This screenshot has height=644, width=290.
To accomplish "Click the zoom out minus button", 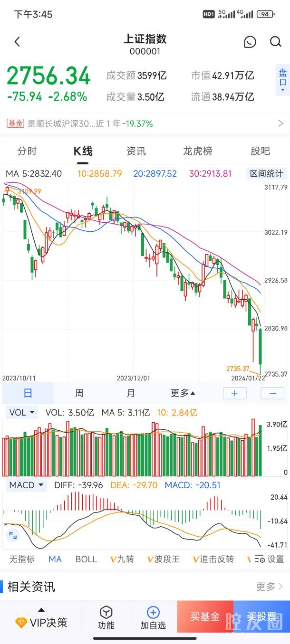I will pyautogui.click(x=272, y=393).
